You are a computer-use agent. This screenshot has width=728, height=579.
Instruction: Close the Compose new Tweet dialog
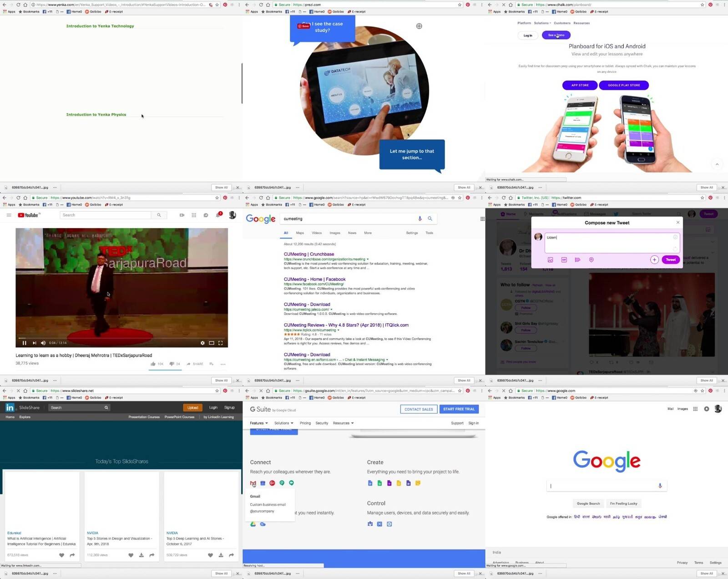pos(678,223)
